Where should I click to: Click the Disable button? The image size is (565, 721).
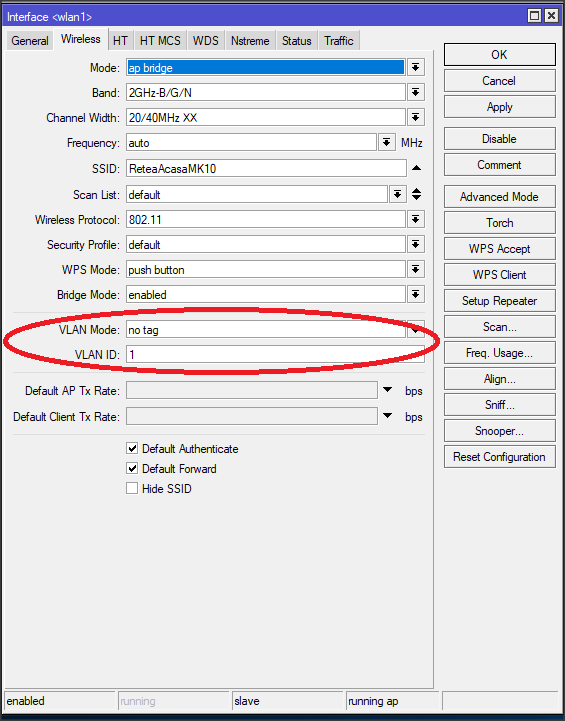pyautogui.click(x=500, y=139)
